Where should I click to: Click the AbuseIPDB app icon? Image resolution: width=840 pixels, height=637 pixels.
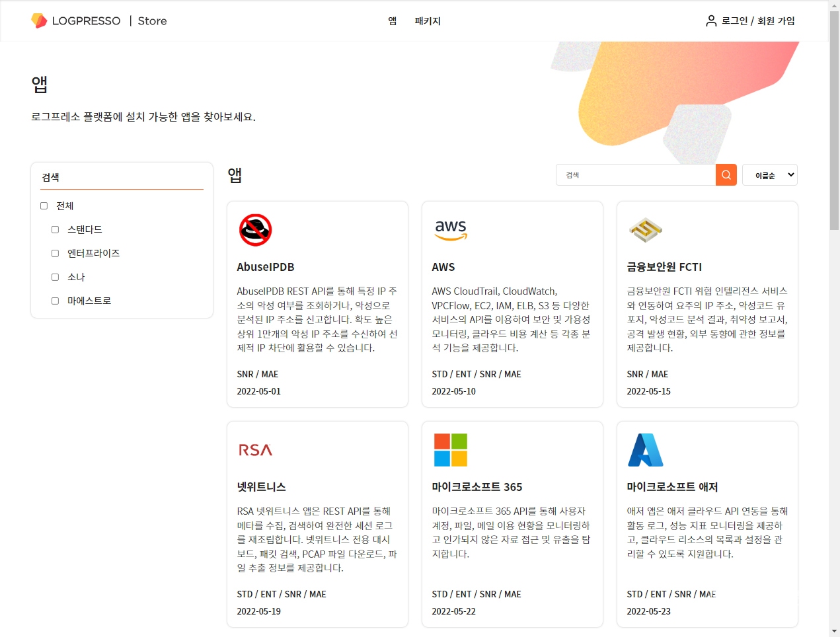click(255, 230)
